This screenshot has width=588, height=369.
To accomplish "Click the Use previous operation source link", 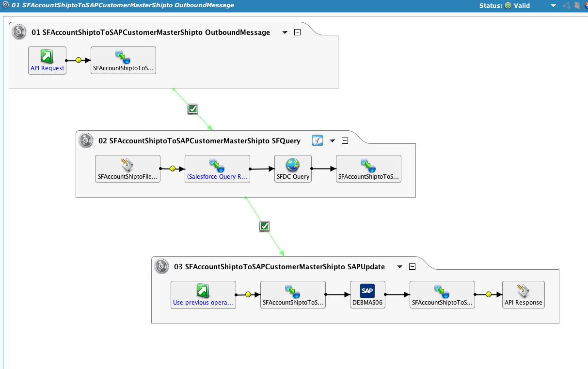I will click(203, 303).
